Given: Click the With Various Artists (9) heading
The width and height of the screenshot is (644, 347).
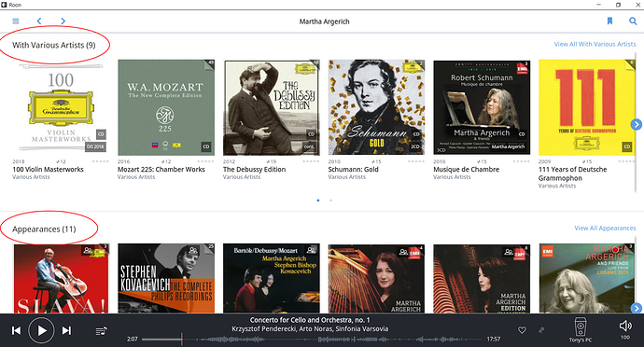Looking at the screenshot, I should 54,45.
